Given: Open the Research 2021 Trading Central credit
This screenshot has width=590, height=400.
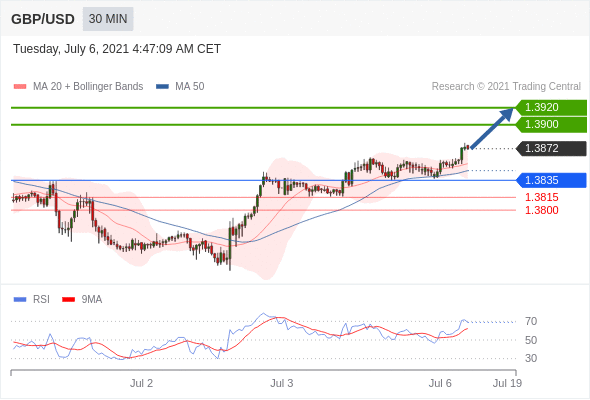Looking at the screenshot, I should click(506, 87).
